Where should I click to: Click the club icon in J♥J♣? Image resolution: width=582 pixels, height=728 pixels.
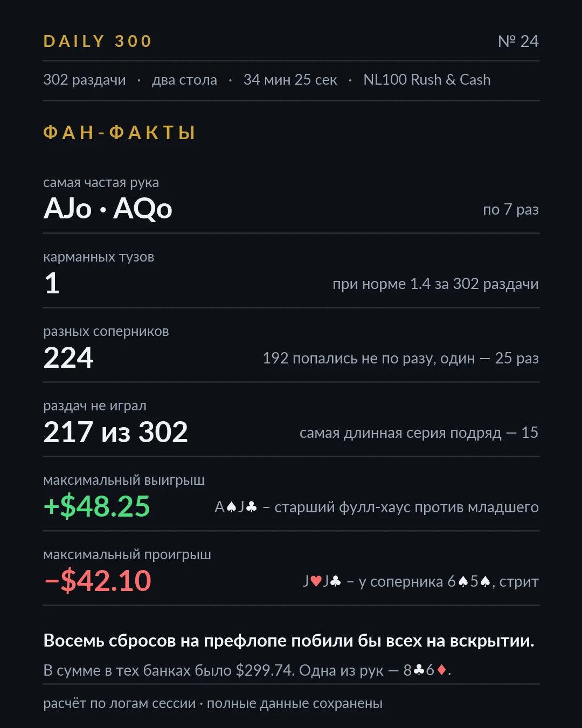click(335, 581)
